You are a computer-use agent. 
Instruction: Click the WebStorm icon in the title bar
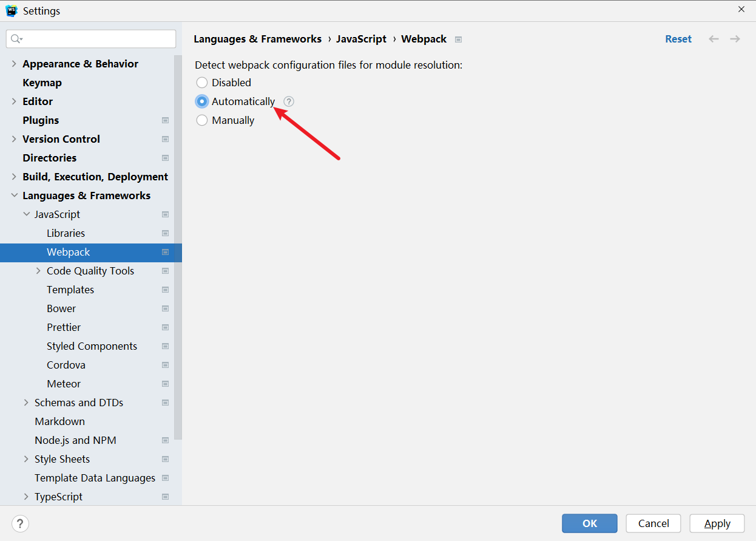[12, 10]
